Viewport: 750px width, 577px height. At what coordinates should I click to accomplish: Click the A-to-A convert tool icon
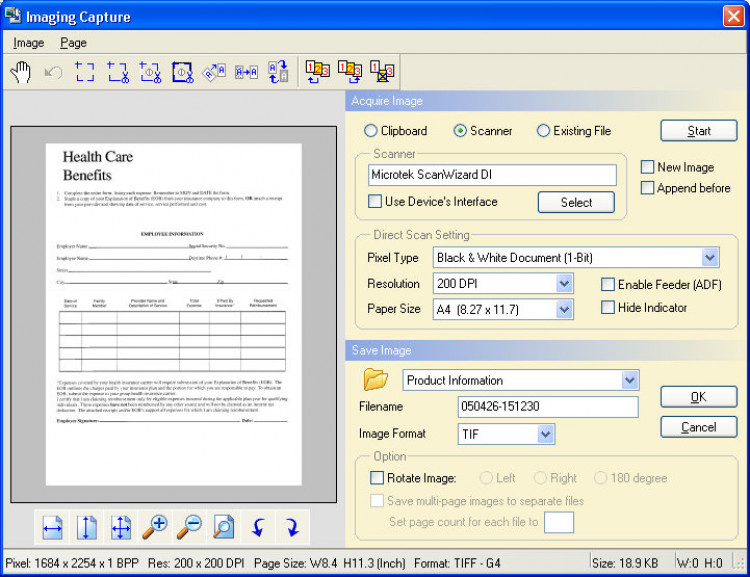[x=246, y=72]
